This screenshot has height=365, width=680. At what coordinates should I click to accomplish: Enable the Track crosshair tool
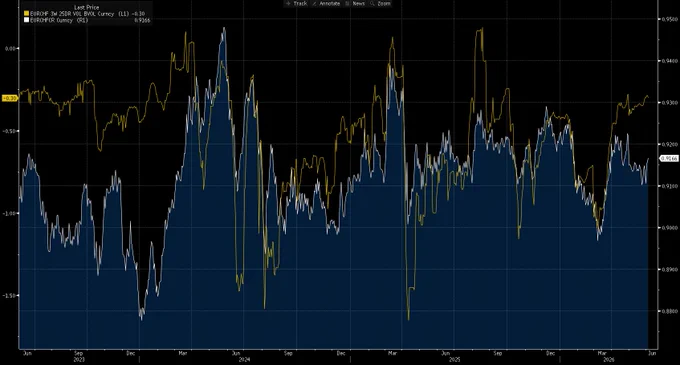(296, 3)
